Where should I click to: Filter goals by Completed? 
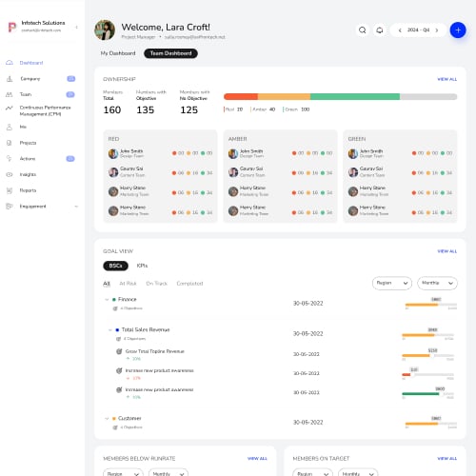pos(189,284)
